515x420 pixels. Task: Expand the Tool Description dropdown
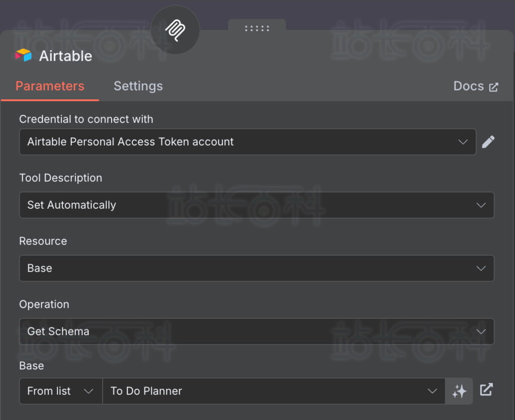[256, 205]
